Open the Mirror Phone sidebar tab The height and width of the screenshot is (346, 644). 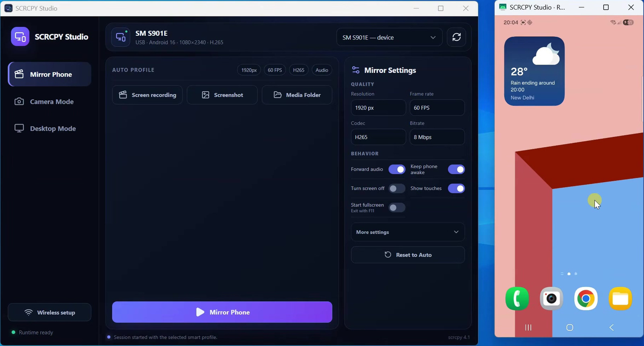50,74
